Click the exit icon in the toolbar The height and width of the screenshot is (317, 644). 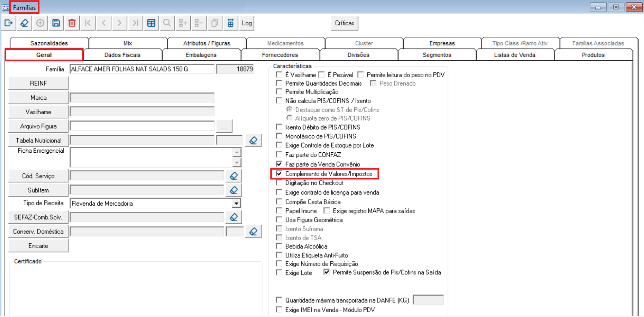(x=8, y=23)
